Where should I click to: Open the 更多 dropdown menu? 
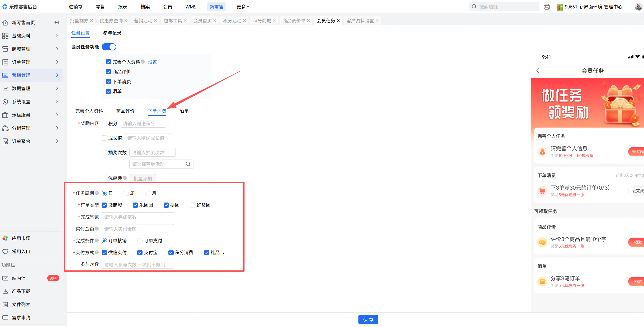pyautogui.click(x=243, y=7)
